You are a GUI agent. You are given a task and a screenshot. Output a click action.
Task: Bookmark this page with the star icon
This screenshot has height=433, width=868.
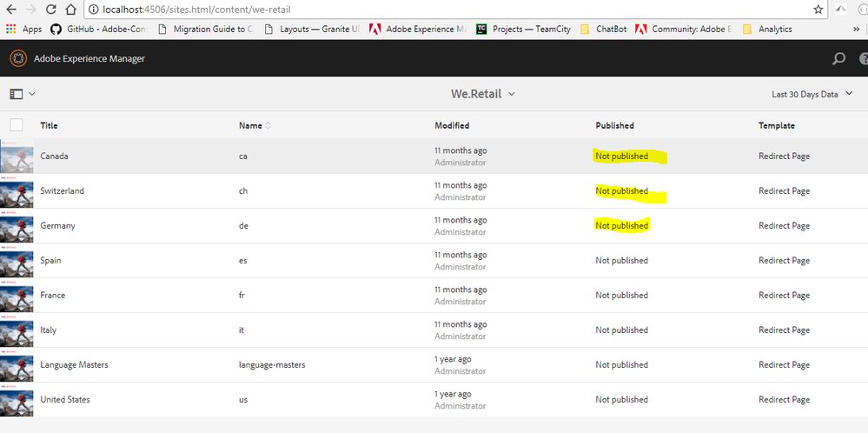[818, 10]
